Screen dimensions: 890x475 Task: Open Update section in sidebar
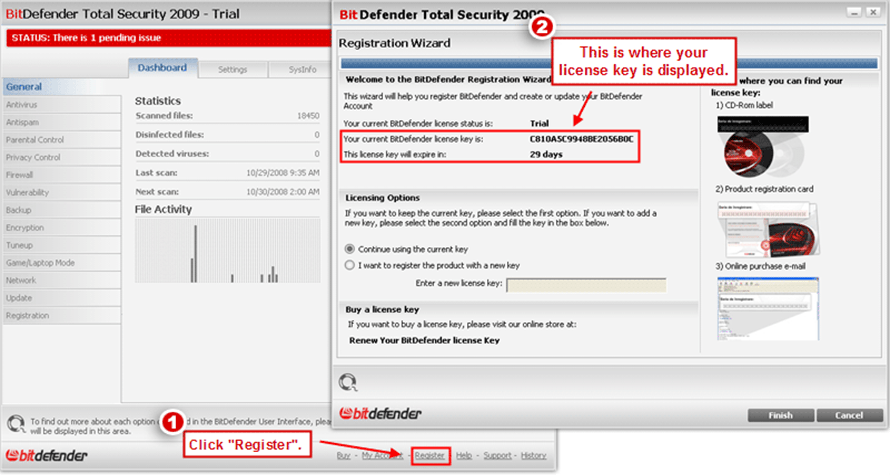click(61, 298)
